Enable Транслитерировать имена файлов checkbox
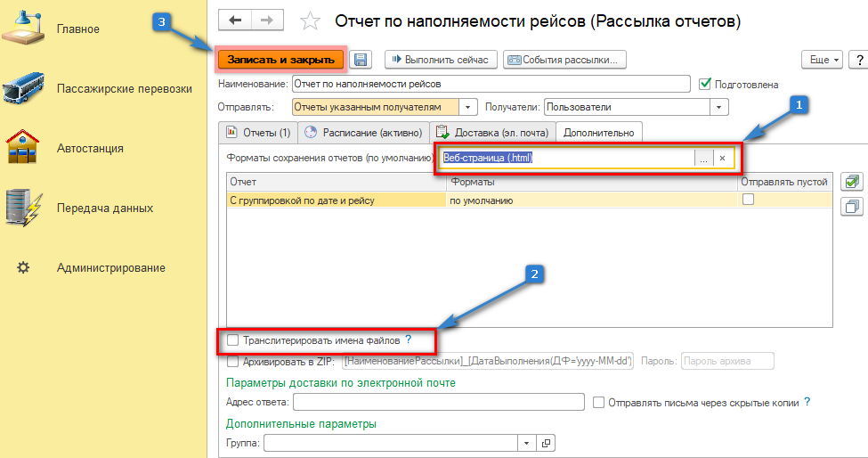868x458 pixels. click(x=233, y=339)
